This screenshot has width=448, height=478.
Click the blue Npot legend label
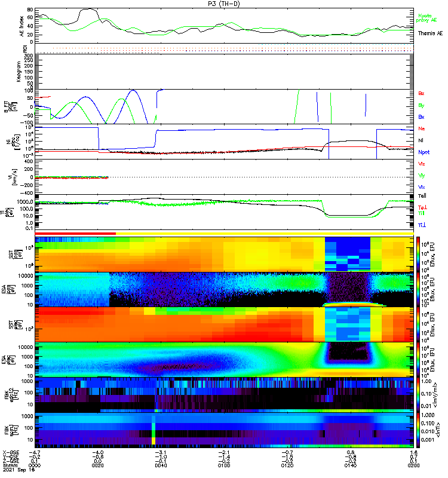point(424,152)
